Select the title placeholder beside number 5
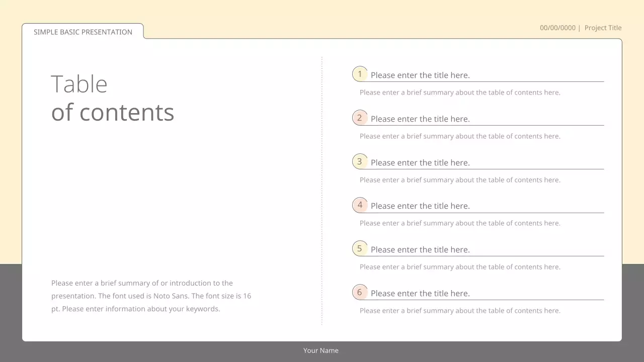 (420, 249)
